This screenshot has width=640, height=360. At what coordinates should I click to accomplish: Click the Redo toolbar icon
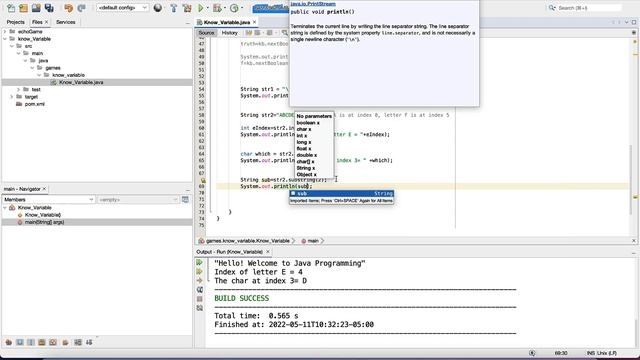(81, 8)
